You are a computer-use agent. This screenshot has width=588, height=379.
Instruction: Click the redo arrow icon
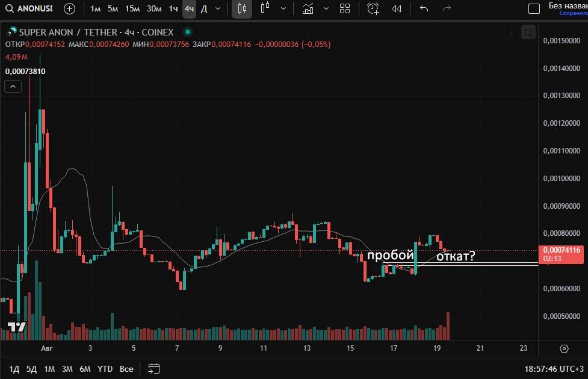pyautogui.click(x=447, y=8)
